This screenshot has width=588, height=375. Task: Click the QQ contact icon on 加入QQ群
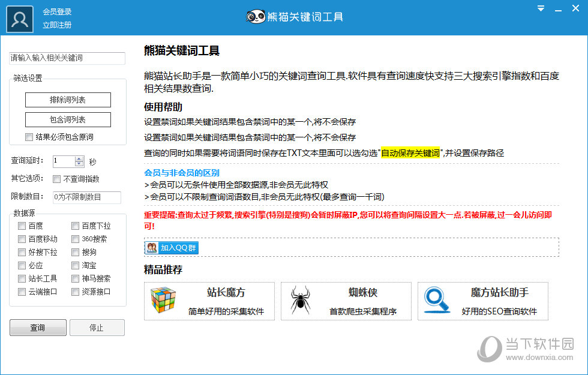coord(152,247)
